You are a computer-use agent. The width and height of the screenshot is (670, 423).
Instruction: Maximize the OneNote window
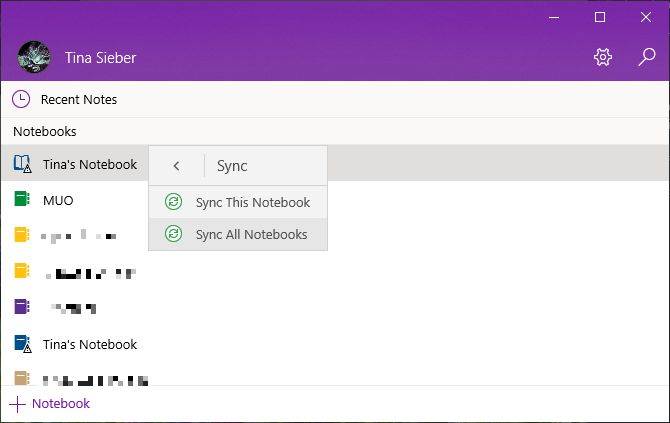click(x=600, y=17)
